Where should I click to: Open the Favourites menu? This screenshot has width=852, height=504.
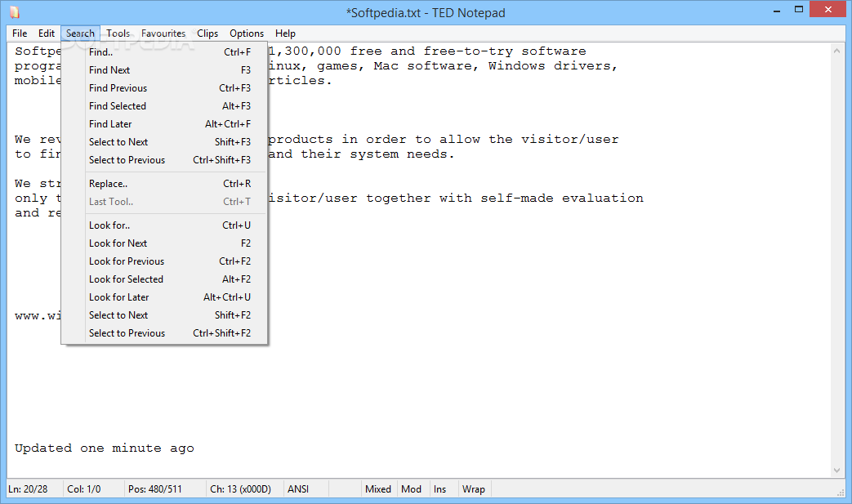coord(163,33)
